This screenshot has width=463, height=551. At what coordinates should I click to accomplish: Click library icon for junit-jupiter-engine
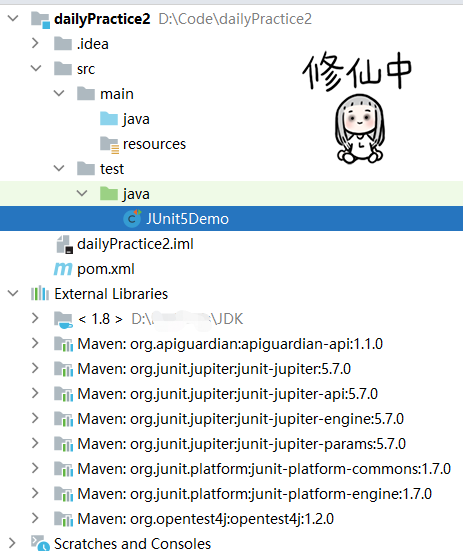point(64,419)
